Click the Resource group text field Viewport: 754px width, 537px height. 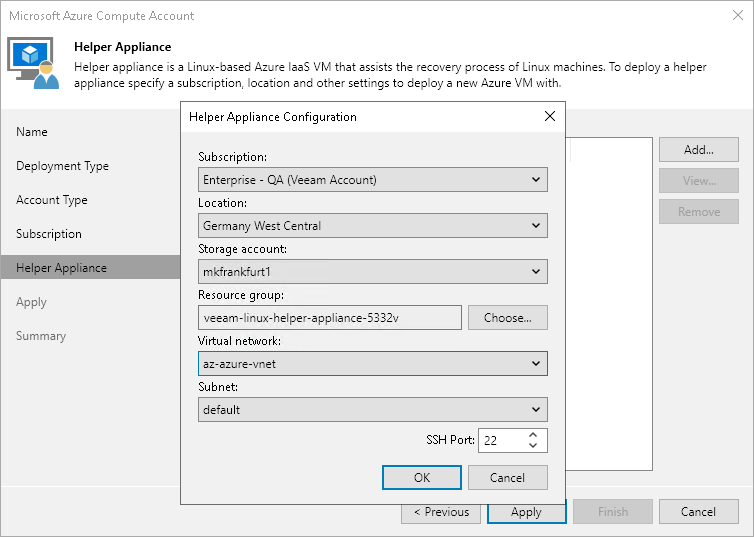tap(330, 318)
